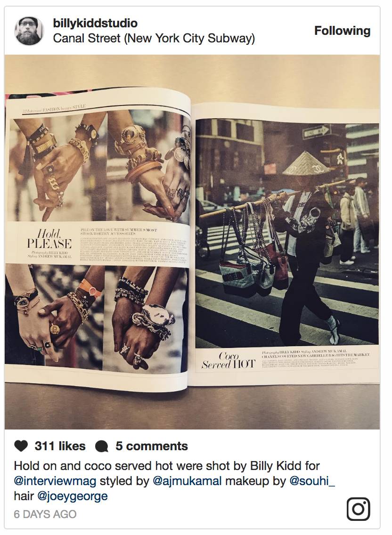Image resolution: width=392 pixels, height=535 pixels.
Task: Open the Instagram logo icon
Action: 358,509
